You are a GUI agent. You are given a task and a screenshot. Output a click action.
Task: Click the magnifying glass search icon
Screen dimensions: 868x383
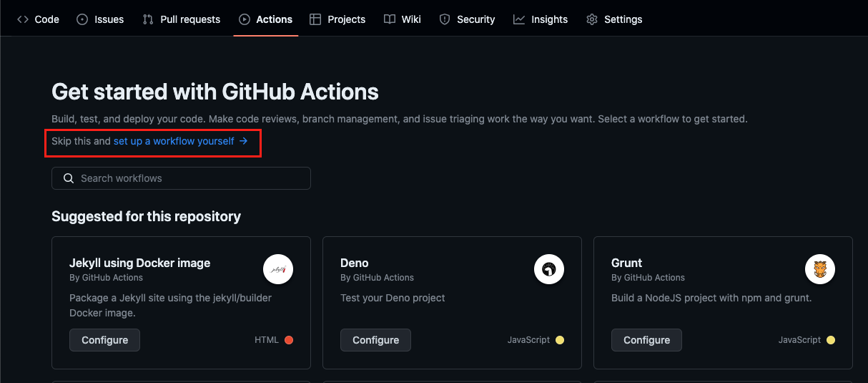click(69, 178)
